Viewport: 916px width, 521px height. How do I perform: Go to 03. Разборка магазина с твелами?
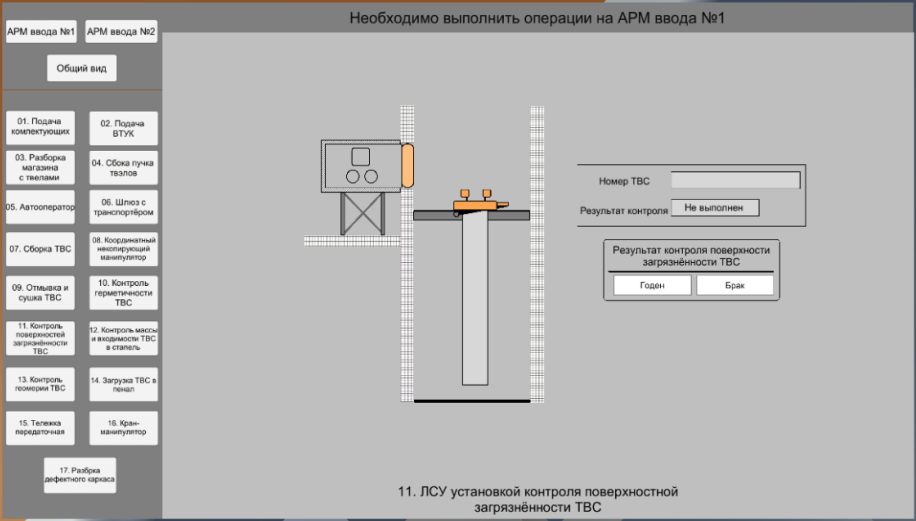click(x=40, y=168)
